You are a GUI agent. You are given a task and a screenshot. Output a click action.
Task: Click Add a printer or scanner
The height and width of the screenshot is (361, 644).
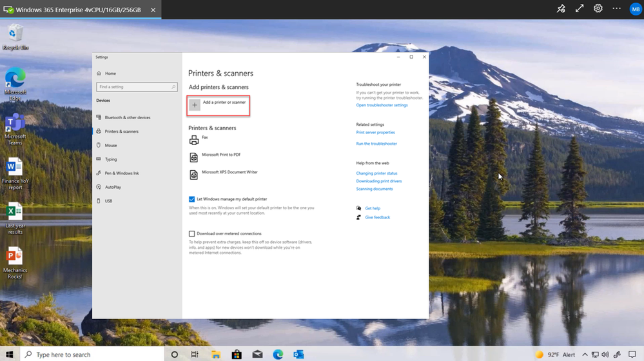219,106
